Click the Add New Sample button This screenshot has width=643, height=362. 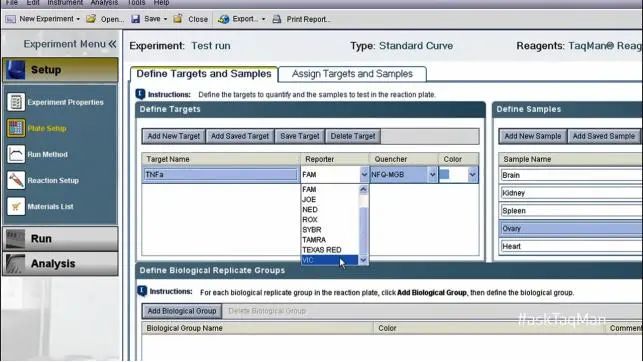coord(533,136)
